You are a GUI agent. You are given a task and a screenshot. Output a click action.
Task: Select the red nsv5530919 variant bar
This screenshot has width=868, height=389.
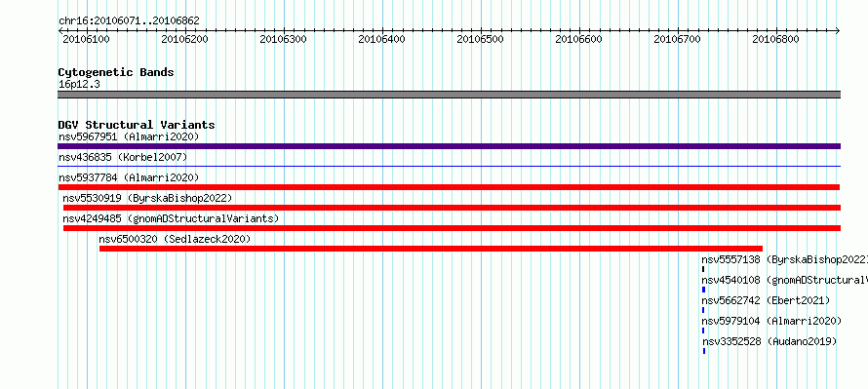tap(452, 208)
